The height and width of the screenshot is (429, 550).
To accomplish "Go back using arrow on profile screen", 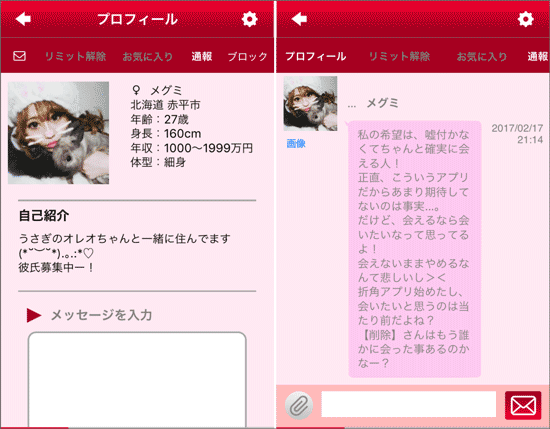I will point(24,19).
